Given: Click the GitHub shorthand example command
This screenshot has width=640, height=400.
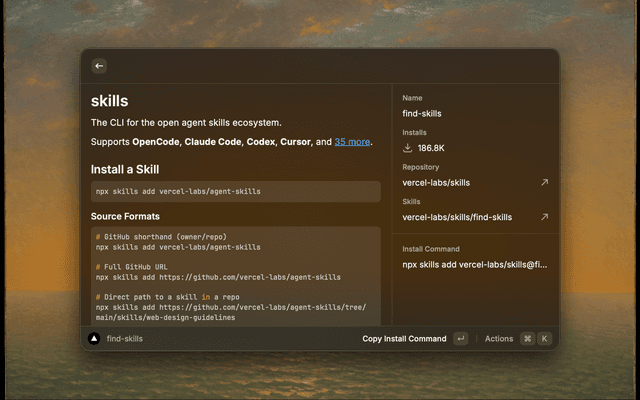Looking at the screenshot, I should (x=178, y=246).
